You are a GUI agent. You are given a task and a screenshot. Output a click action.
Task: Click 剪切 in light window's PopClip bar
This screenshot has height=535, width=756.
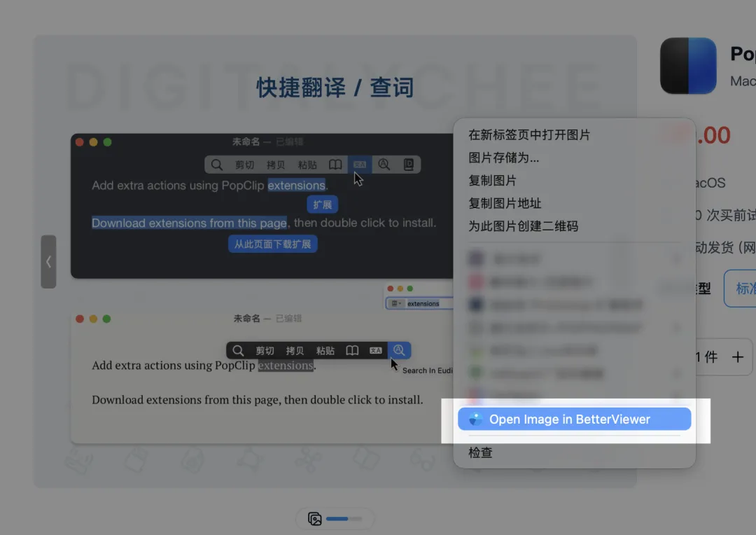coord(265,351)
